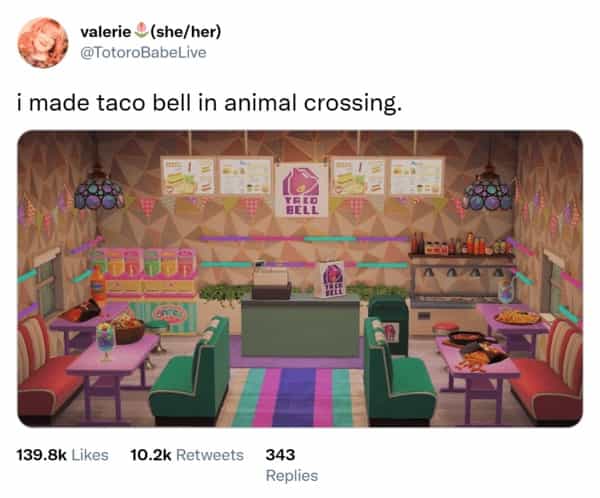
Task: Click the Taco Bell logo wall sign
Action: tap(303, 192)
